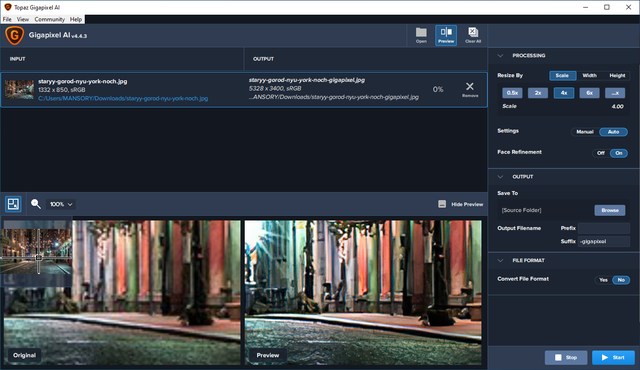Click the output filename staryy-gorod-nyu-york-noch-gigapixel.jpg
640x370 pixels.
[x=307, y=80]
